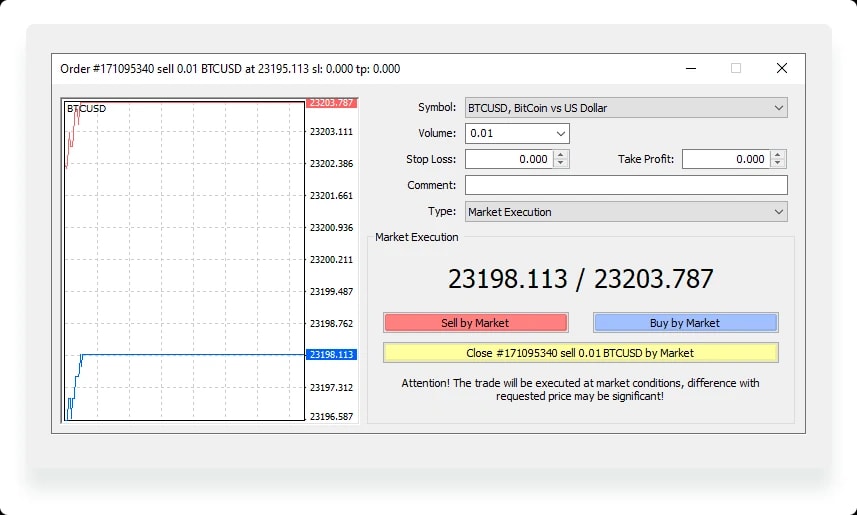857x515 pixels.
Task: Click the blue bid price label 23198.113
Action: coord(331,354)
